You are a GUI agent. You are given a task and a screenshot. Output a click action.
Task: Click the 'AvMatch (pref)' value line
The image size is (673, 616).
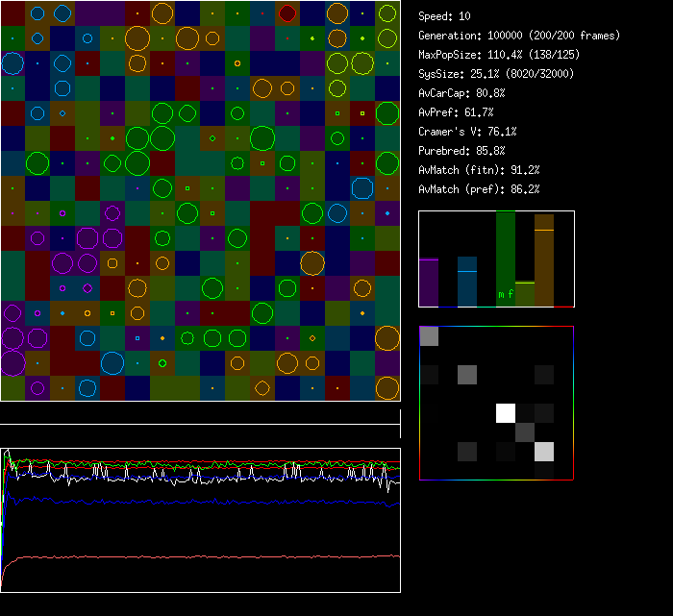[x=479, y=189]
